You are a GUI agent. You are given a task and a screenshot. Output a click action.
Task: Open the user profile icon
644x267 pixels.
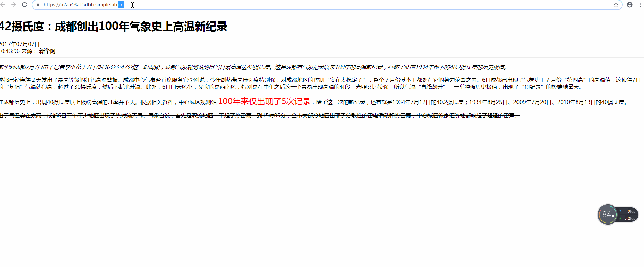click(x=630, y=5)
